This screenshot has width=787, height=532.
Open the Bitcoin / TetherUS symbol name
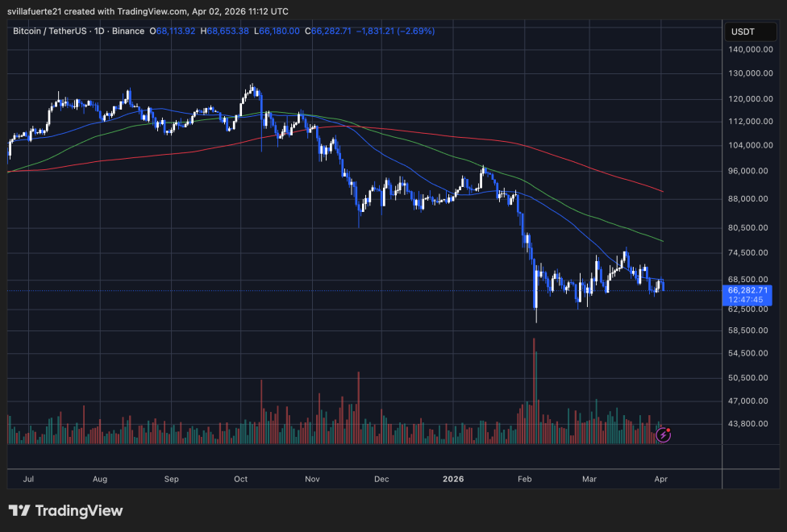click(50, 31)
